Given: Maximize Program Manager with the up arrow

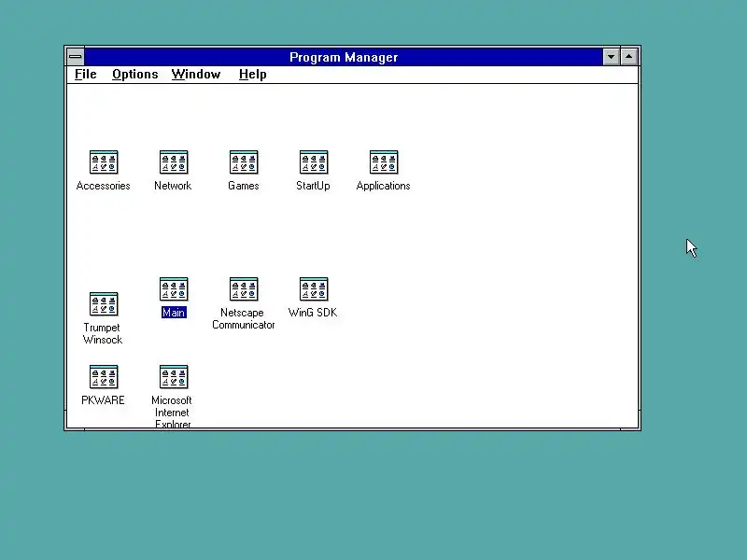Looking at the screenshot, I should (628, 57).
